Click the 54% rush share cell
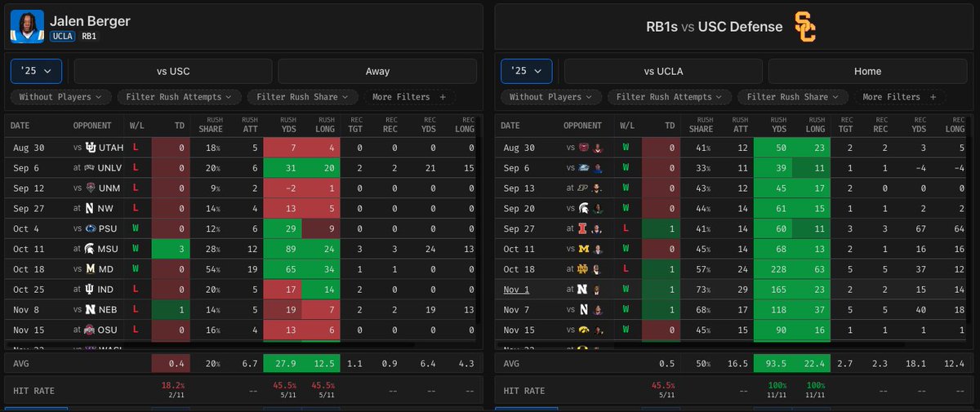Image resolution: width=980 pixels, height=412 pixels. pos(212,269)
